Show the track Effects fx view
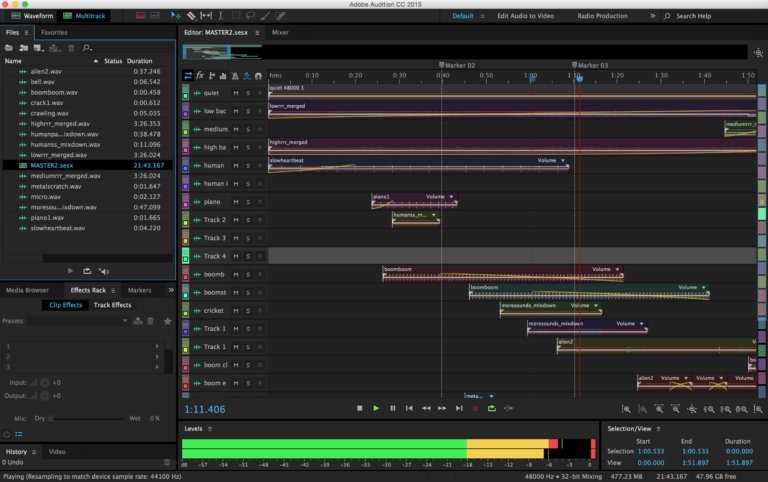Viewport: 768px width, 482px height. pyautogui.click(x=200, y=75)
